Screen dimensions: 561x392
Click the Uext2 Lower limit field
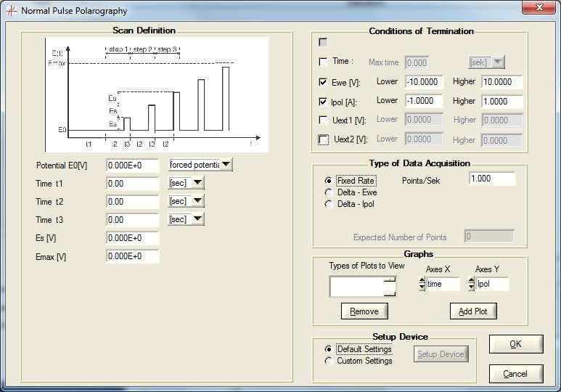pyautogui.click(x=425, y=139)
